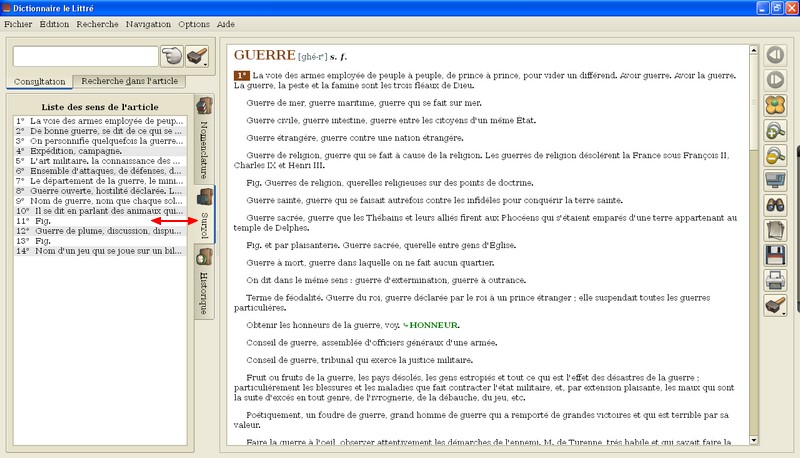Select the Survol side tab
800x458 pixels.
pyautogui.click(x=205, y=214)
